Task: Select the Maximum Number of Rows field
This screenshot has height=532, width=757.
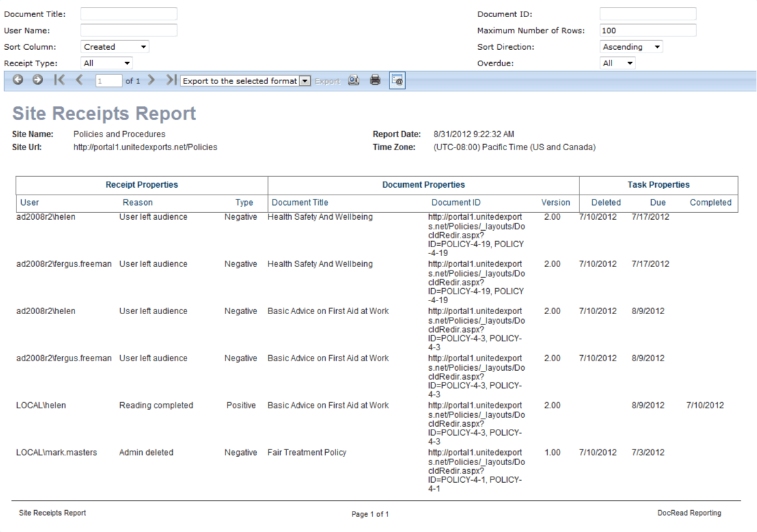Action: coord(648,30)
